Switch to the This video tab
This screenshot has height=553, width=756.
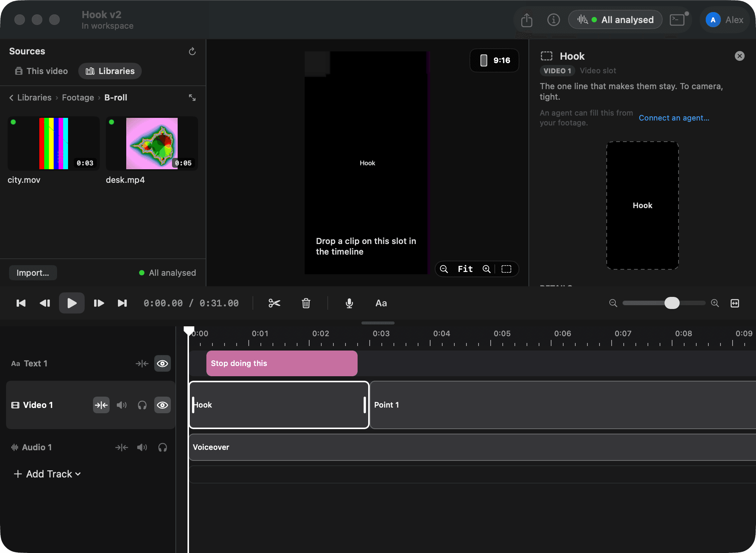click(x=42, y=71)
